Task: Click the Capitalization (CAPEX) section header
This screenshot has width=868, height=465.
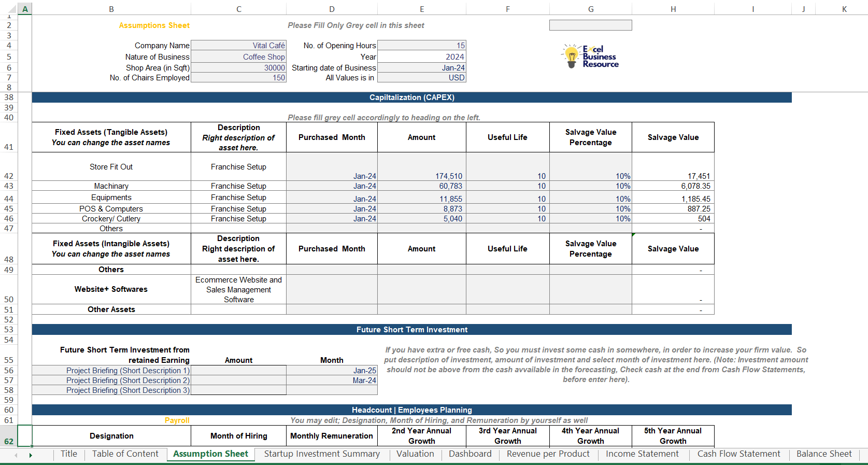Action: click(x=412, y=97)
